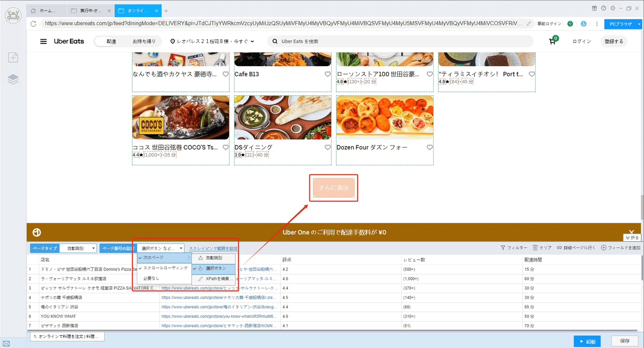Open the 選択ボタン など page setting dropdown

[161, 248]
